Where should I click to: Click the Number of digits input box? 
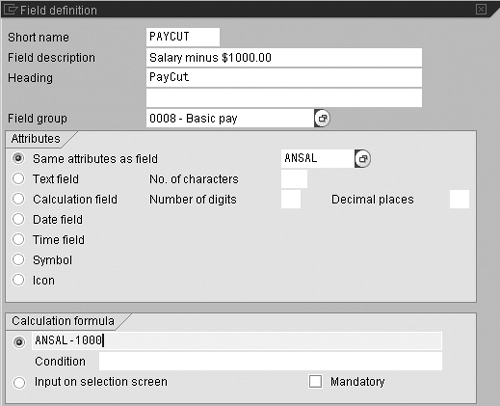click(x=291, y=199)
